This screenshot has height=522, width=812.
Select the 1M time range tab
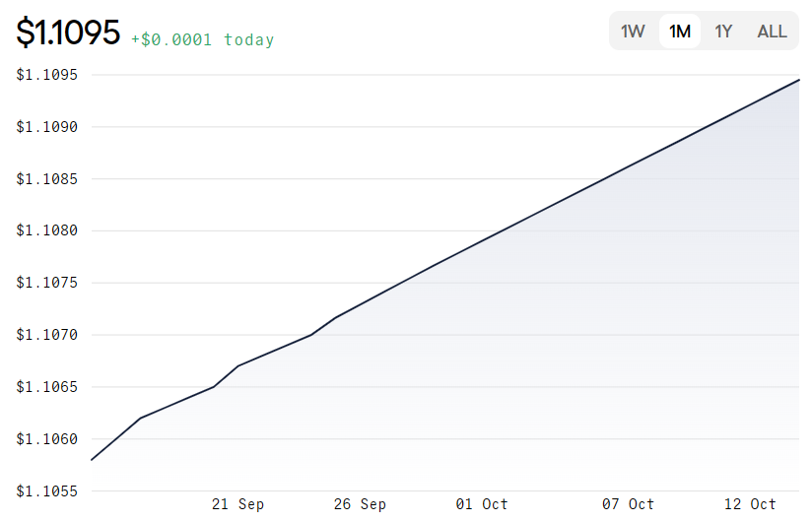coord(679,32)
